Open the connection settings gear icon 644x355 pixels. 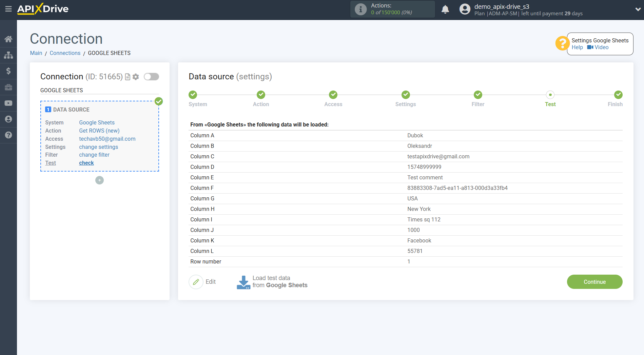136,77
